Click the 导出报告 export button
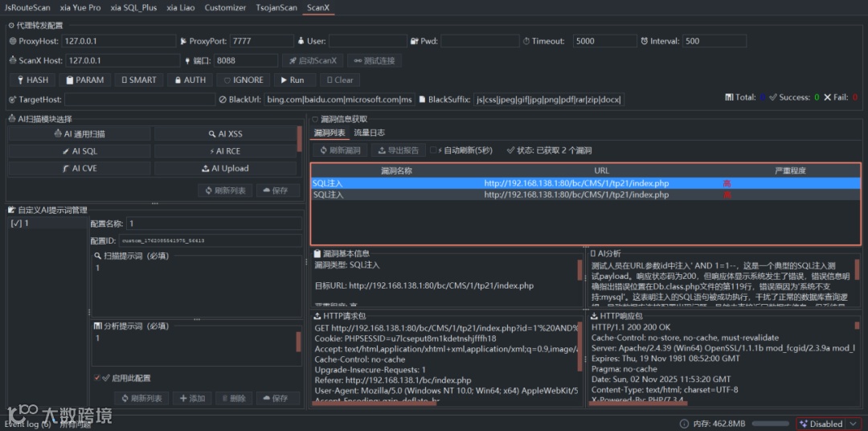Screen dimensions: 868x431 (398, 150)
